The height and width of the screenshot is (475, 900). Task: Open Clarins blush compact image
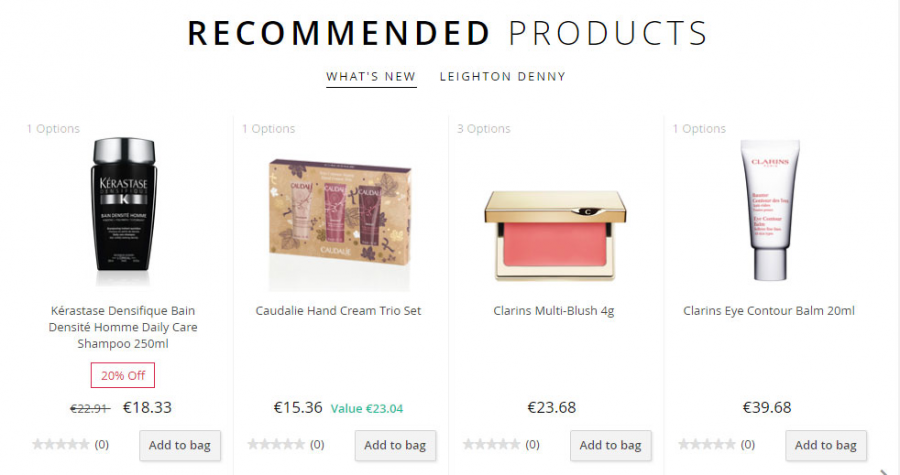554,232
